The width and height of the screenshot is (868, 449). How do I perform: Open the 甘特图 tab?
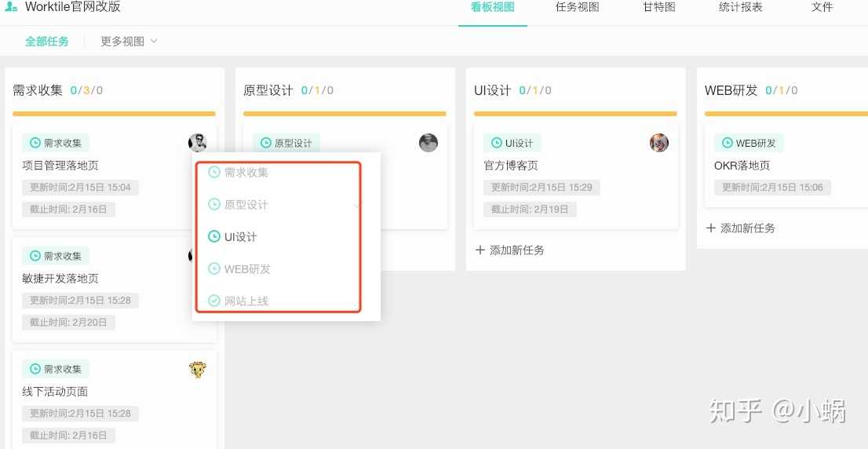point(658,7)
